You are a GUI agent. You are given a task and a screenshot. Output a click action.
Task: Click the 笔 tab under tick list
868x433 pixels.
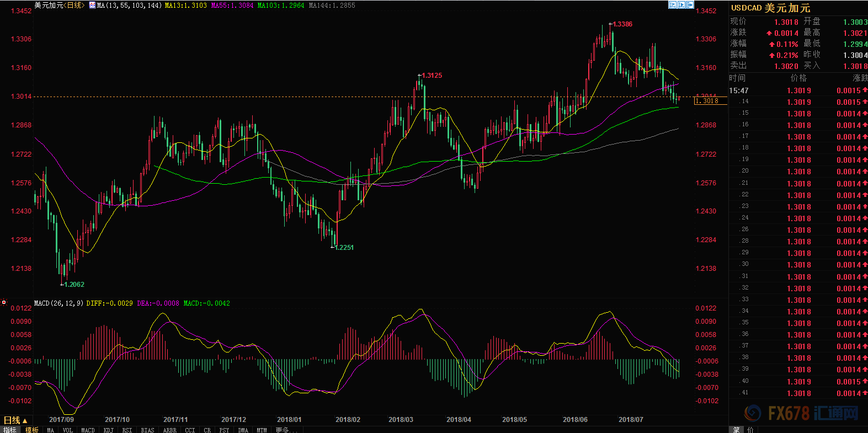tap(736, 430)
